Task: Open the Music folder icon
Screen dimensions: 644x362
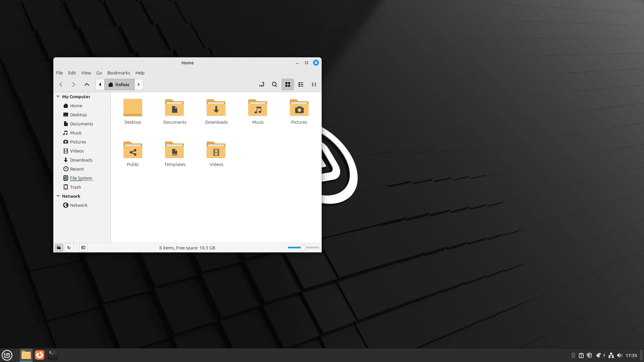Action: click(258, 108)
